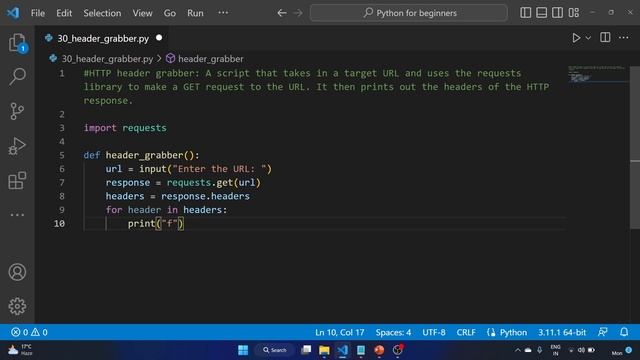
Task: Select interpreter 3.11.1 64-bit
Action: tap(562, 332)
